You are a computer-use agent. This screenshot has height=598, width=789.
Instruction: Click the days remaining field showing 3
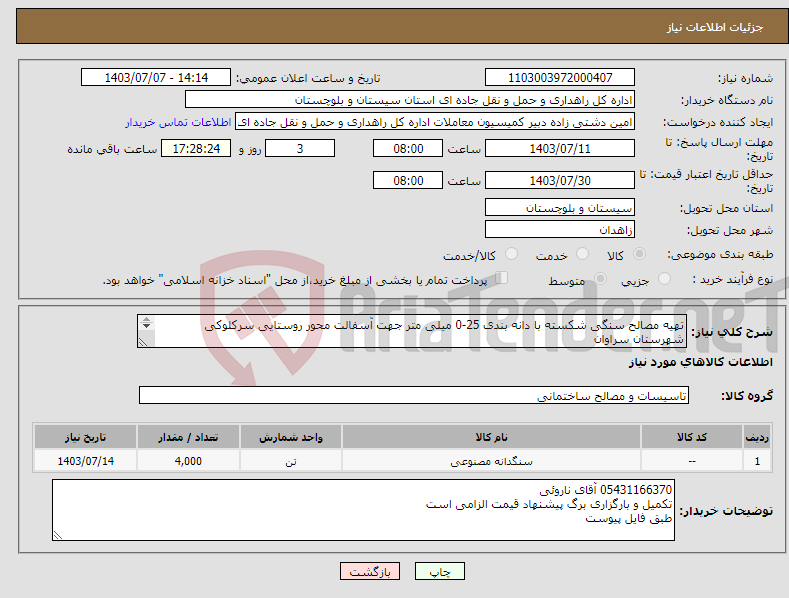[300, 148]
